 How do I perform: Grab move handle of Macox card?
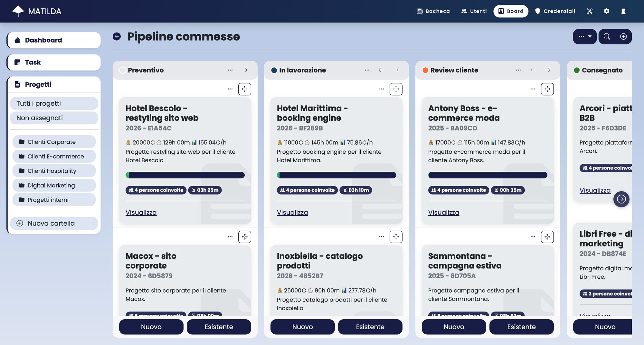245,237
